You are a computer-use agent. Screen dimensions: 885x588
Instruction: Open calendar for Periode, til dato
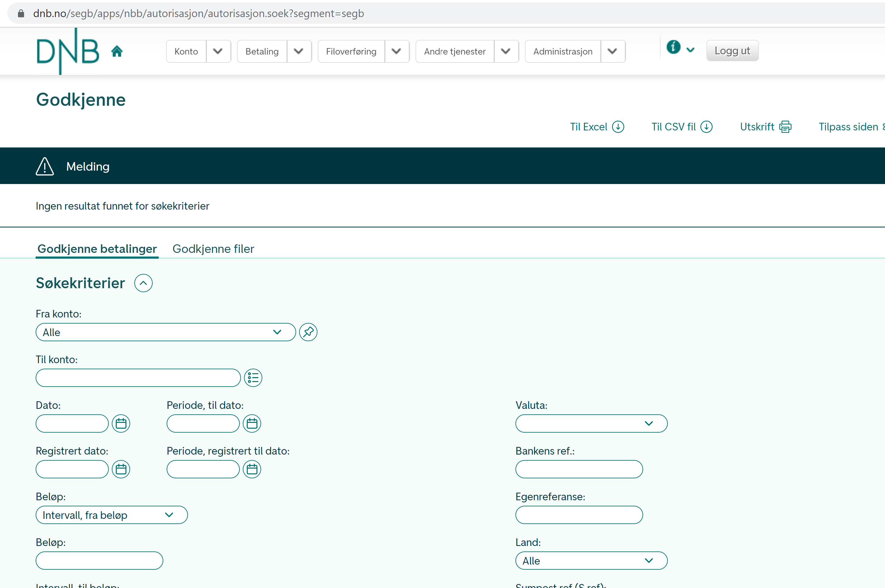pos(252,423)
